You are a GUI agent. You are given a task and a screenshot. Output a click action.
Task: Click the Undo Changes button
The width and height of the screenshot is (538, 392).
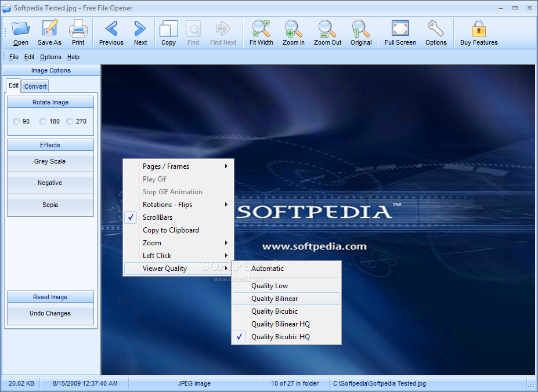pos(50,314)
